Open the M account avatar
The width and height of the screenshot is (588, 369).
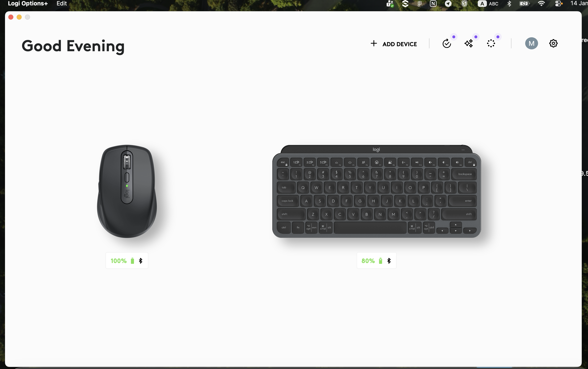(531, 44)
